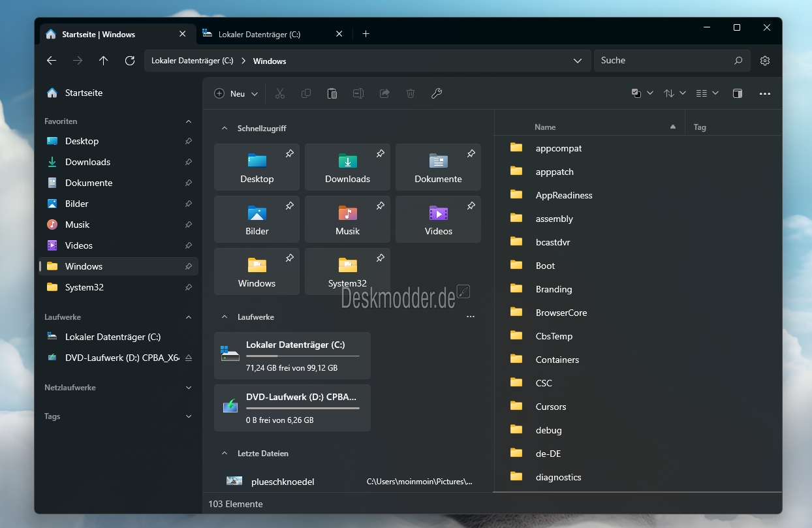
Task: Click the Tag column header
Action: (x=700, y=127)
